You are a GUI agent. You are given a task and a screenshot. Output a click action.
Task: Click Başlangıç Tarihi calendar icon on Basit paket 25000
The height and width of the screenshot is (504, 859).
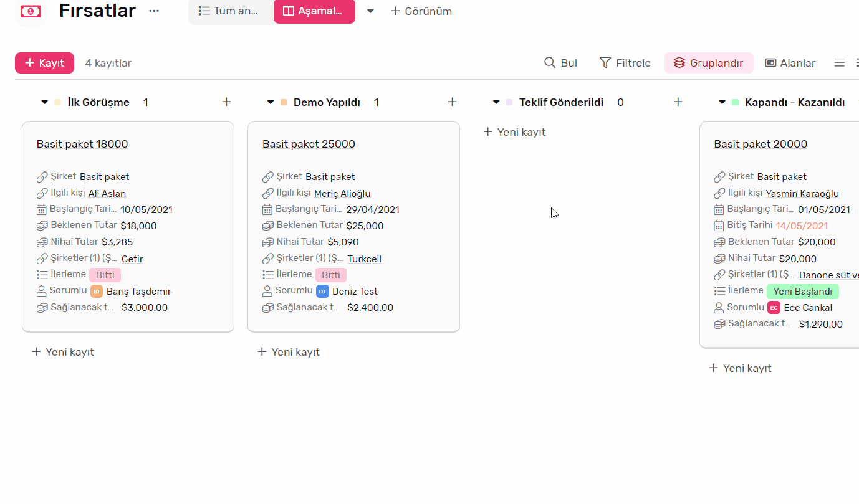coord(267,209)
